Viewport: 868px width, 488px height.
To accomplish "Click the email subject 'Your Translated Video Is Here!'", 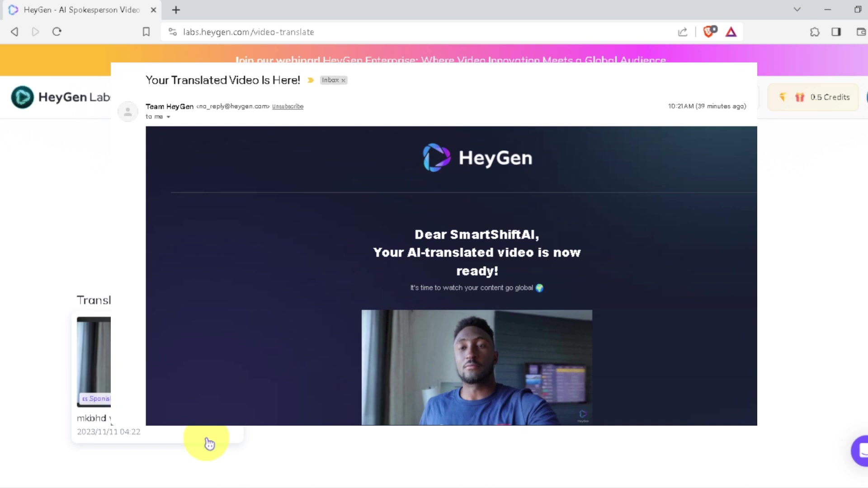I will (x=223, y=80).
